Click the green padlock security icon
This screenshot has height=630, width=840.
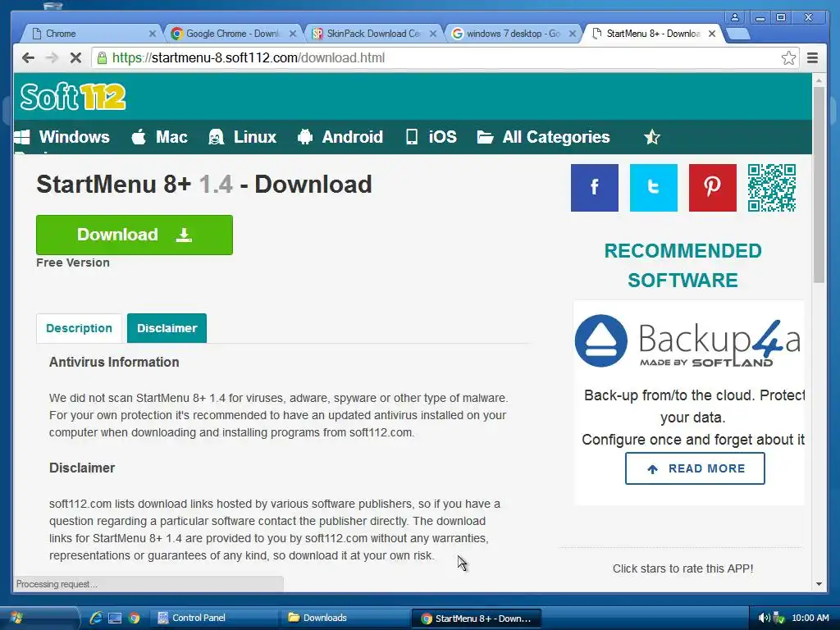(102, 58)
